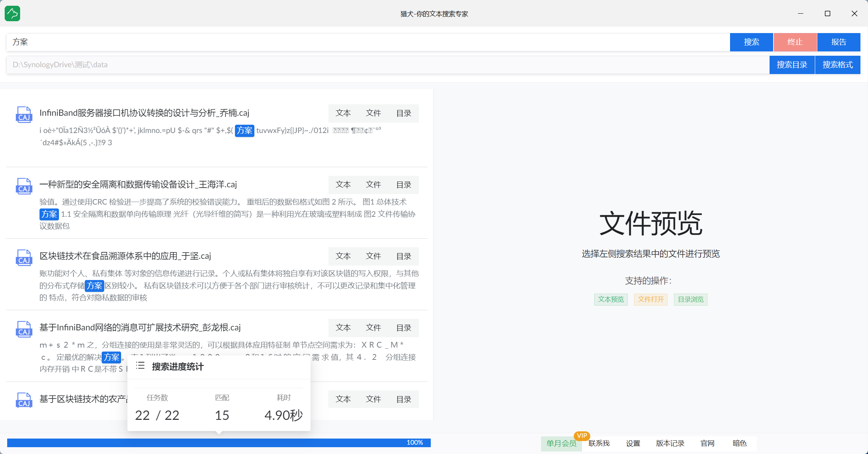Select title 一种新型的安全隔离和数据传输设备设计_王海洋.caj
The width and height of the screenshot is (868, 454).
pos(138,184)
